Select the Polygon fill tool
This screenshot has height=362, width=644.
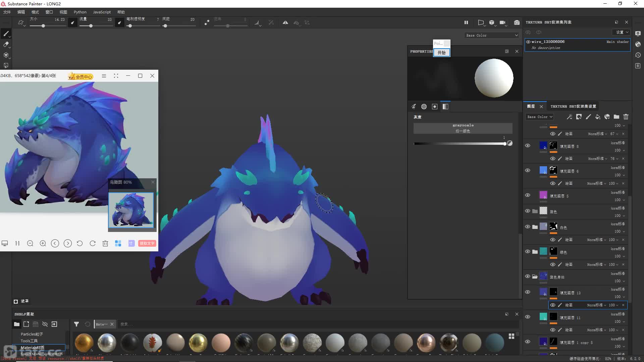tap(6, 66)
